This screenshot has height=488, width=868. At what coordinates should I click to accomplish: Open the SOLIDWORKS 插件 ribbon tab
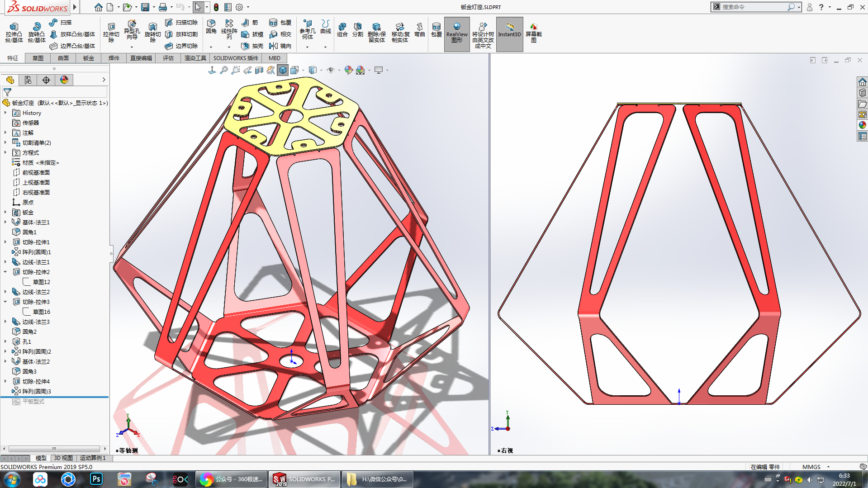click(236, 58)
